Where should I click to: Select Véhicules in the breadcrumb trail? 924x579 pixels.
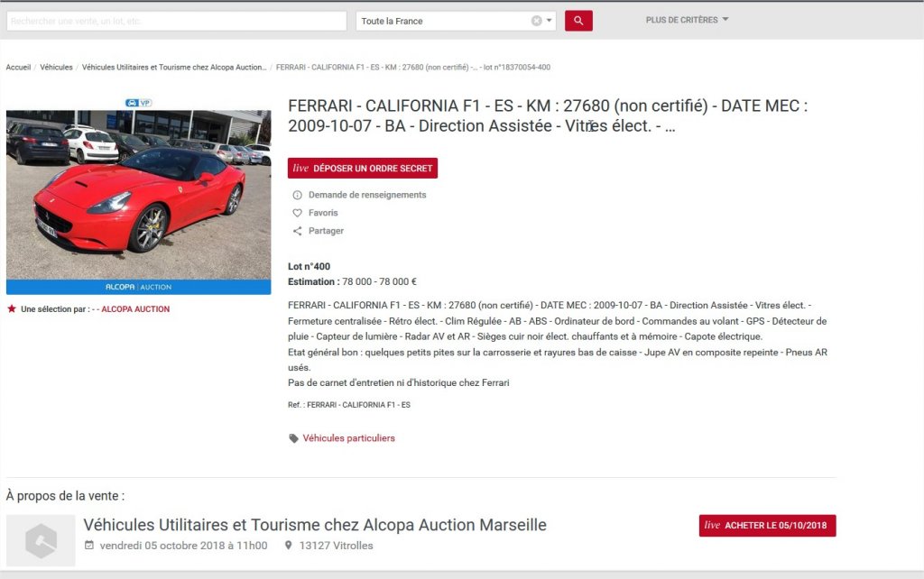55,67
